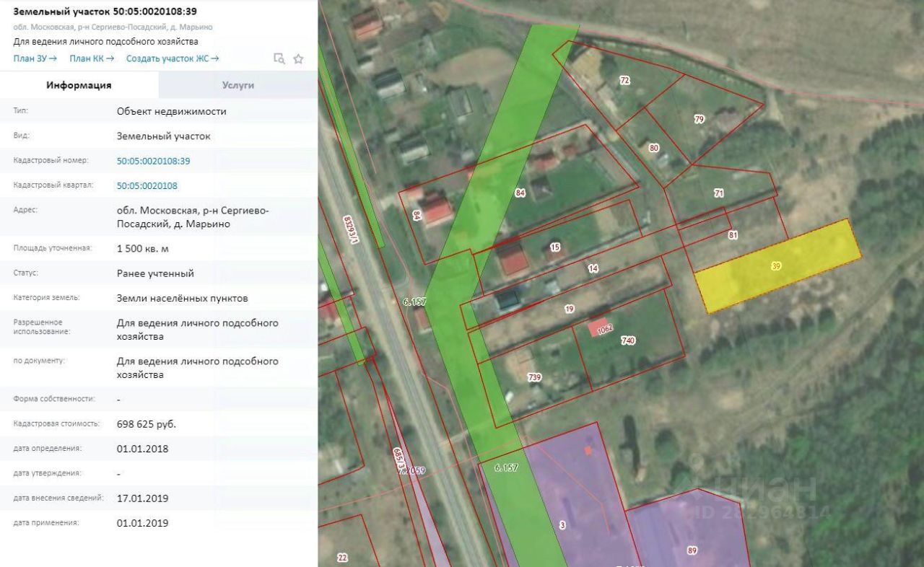
Task: Click the status value Ранее учтенный
Action: (155, 273)
